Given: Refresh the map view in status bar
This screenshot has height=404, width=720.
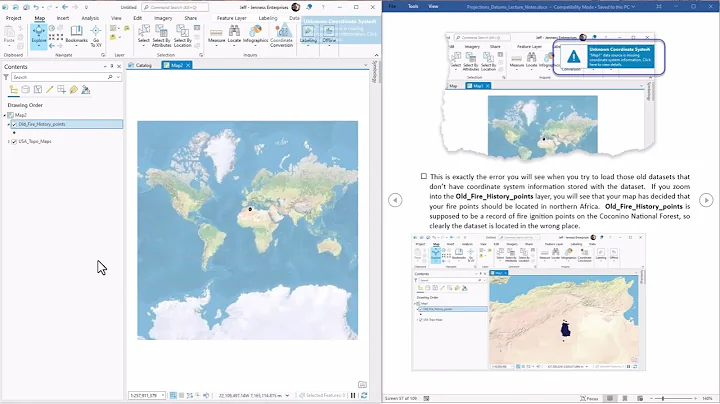Looking at the screenshot, I should tap(364, 395).
